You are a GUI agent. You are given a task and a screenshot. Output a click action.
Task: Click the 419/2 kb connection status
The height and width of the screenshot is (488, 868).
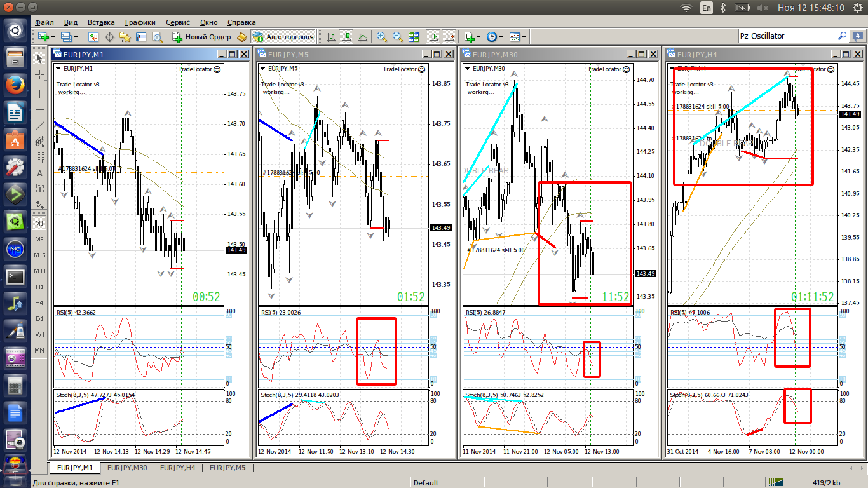826,483
